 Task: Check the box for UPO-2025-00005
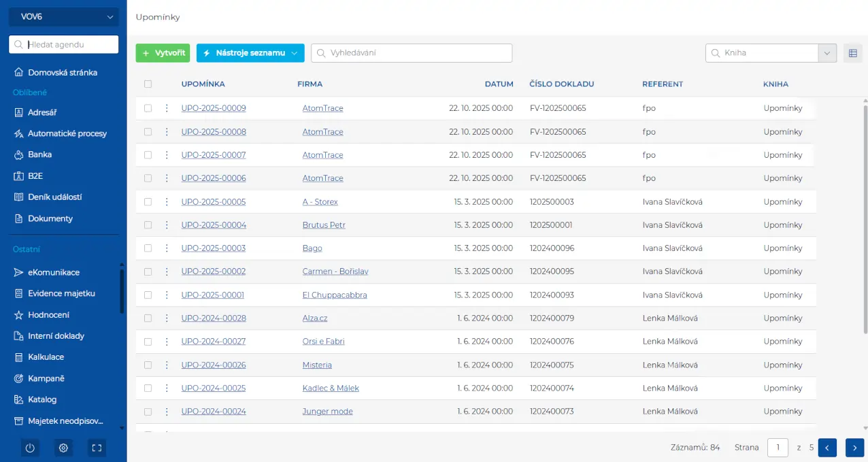148,202
